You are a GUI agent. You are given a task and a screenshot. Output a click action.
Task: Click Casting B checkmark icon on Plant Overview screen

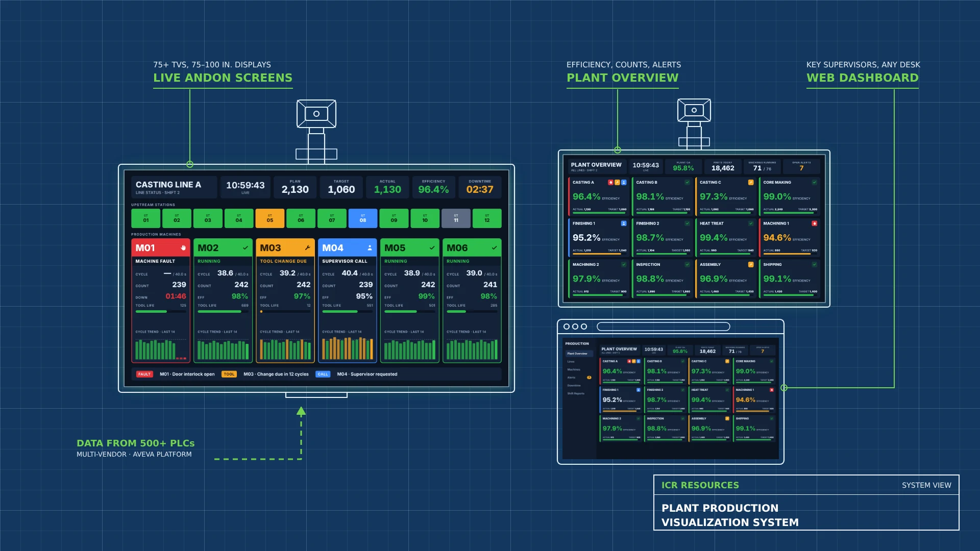click(687, 182)
